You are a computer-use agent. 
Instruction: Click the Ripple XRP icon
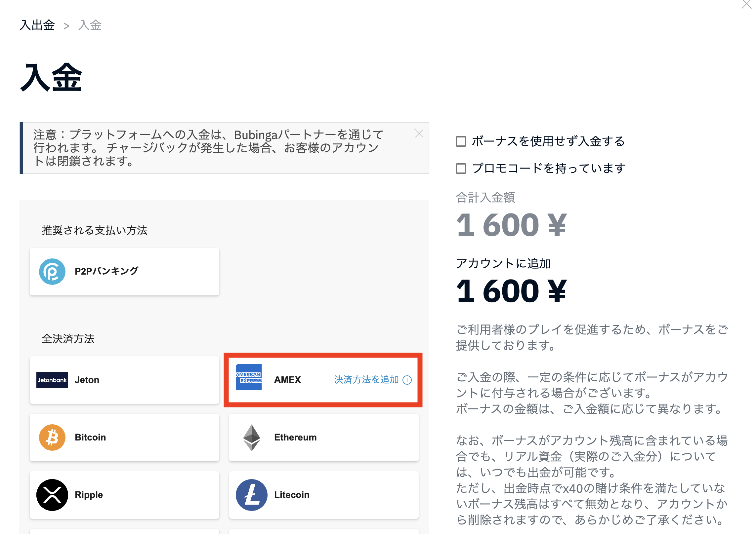pyautogui.click(x=53, y=495)
